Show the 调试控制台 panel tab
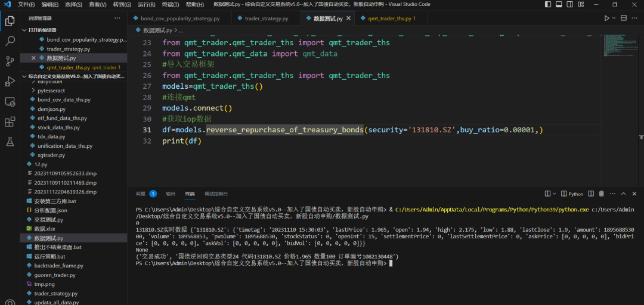 pos(216,194)
